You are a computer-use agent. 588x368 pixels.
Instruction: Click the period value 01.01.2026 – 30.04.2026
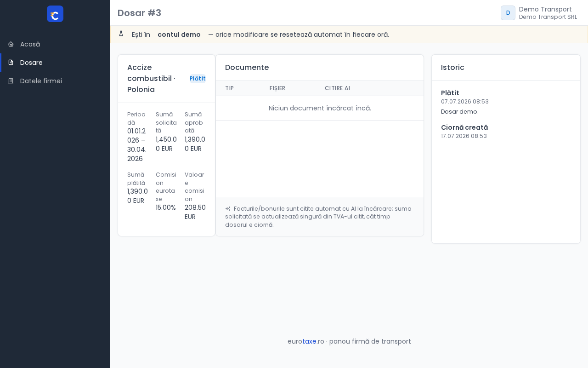pyautogui.click(x=137, y=145)
